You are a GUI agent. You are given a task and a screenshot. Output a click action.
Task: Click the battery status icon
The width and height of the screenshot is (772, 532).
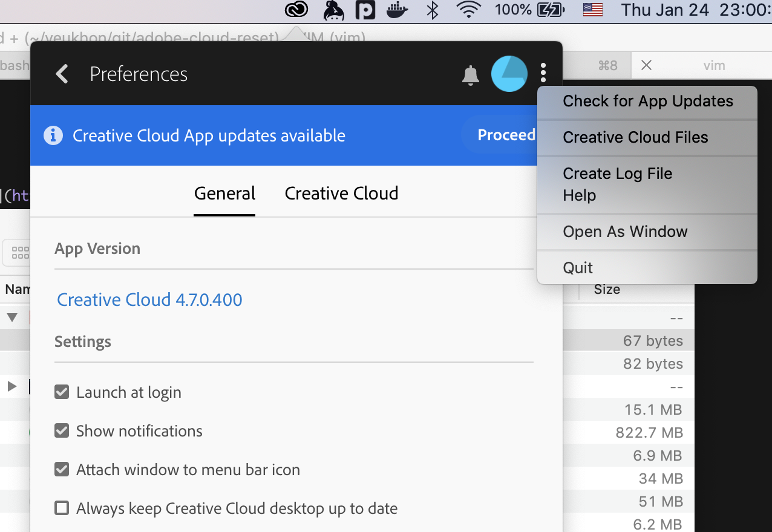(551, 10)
